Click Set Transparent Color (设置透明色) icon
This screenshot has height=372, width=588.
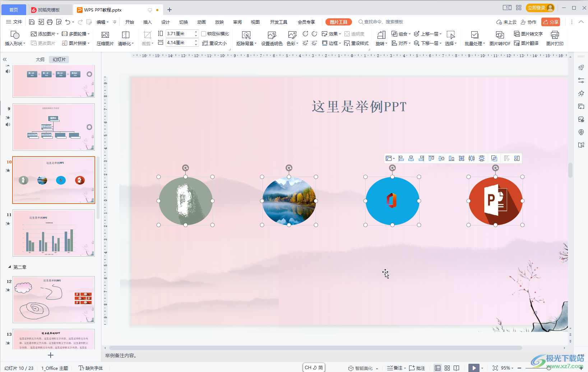pos(272,35)
